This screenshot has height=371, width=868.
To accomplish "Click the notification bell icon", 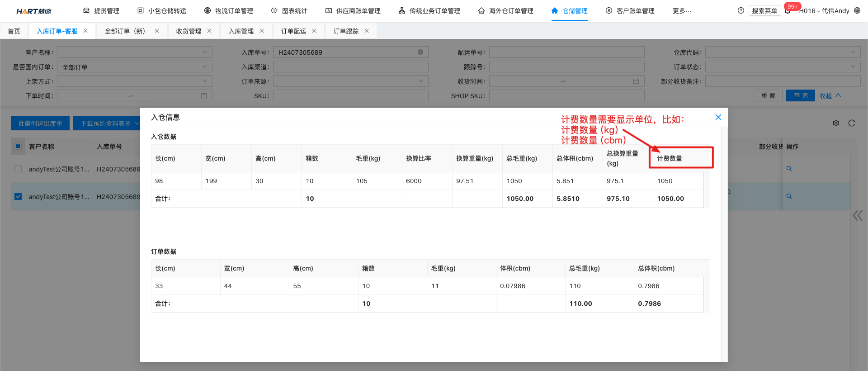I will coord(788,11).
